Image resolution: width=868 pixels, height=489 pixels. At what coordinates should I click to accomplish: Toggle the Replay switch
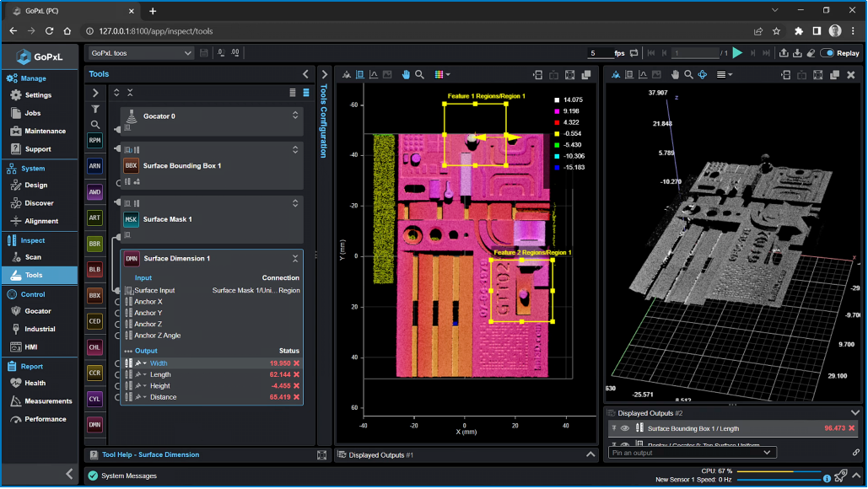tap(828, 53)
